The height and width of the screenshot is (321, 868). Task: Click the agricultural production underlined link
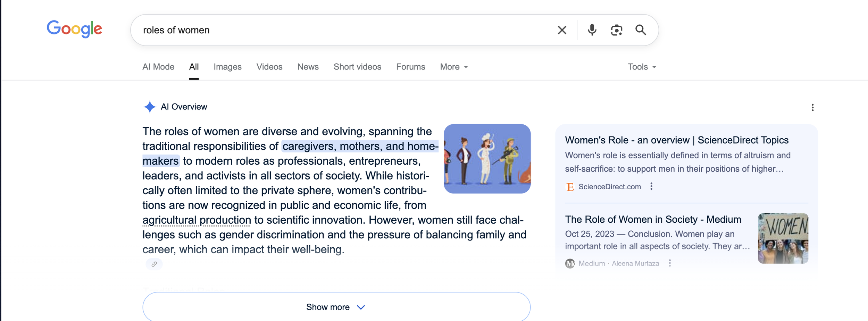click(x=197, y=220)
